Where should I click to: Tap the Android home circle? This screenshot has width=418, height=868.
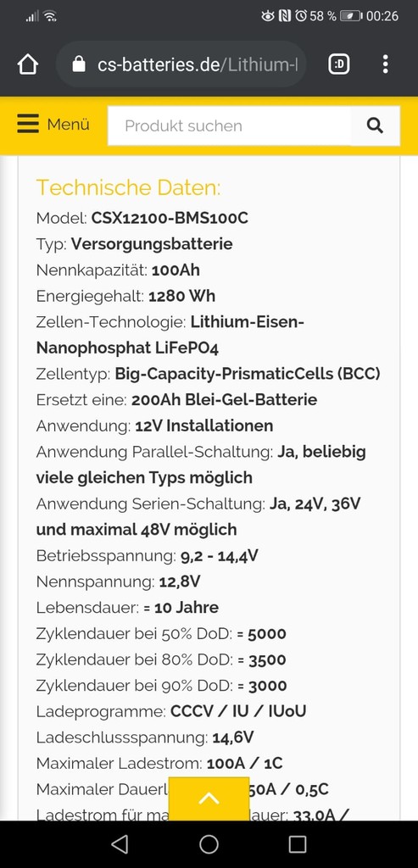click(x=209, y=844)
